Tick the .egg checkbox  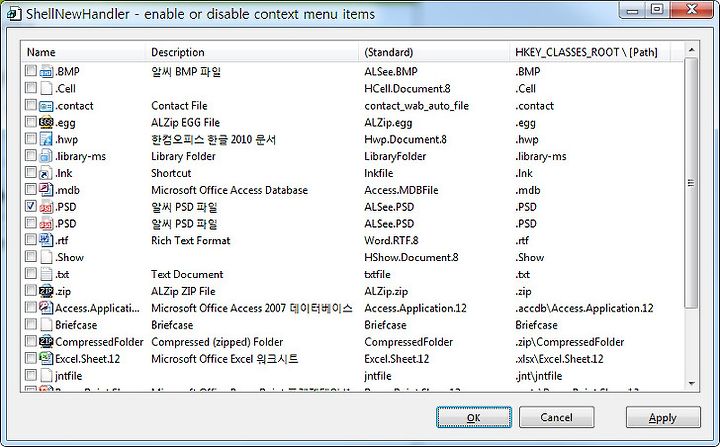tap(31, 122)
